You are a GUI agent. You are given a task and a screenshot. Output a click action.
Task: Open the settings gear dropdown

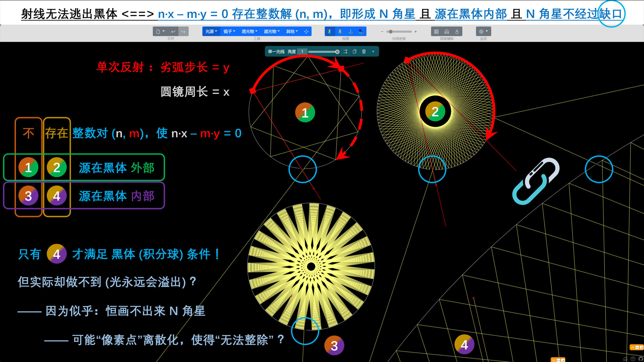(483, 31)
